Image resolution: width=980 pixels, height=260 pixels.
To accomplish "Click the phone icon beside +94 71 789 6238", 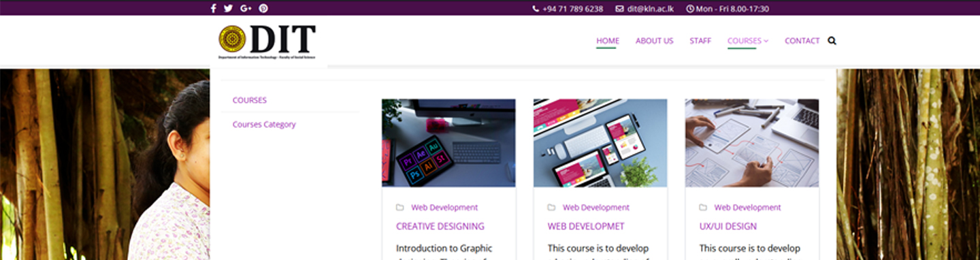I will pos(536,9).
